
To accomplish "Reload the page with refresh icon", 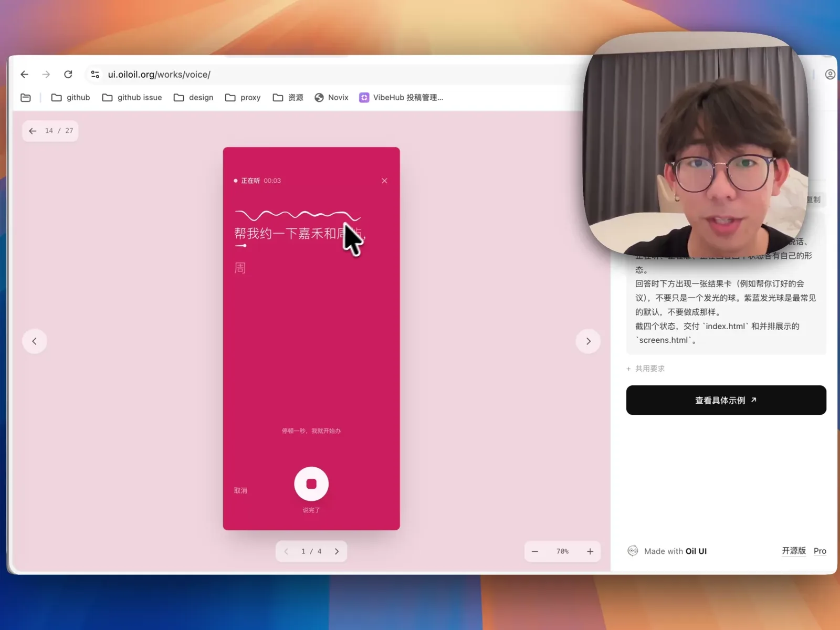I will pyautogui.click(x=68, y=75).
